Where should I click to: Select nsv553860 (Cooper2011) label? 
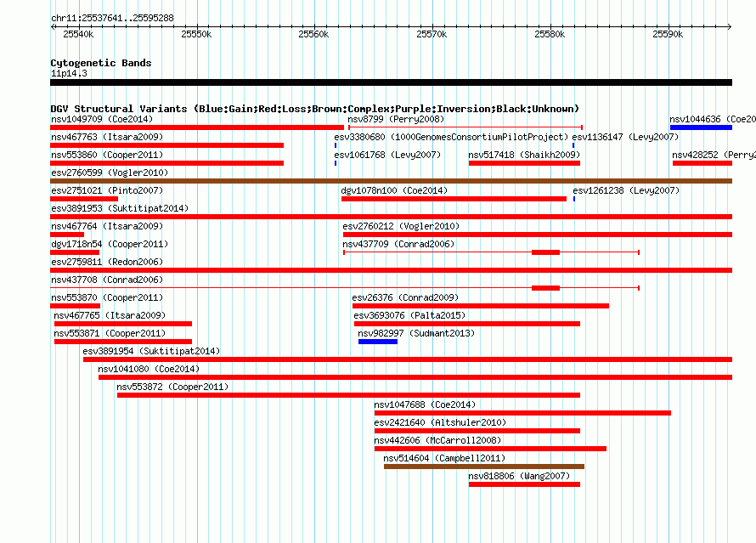107,155
